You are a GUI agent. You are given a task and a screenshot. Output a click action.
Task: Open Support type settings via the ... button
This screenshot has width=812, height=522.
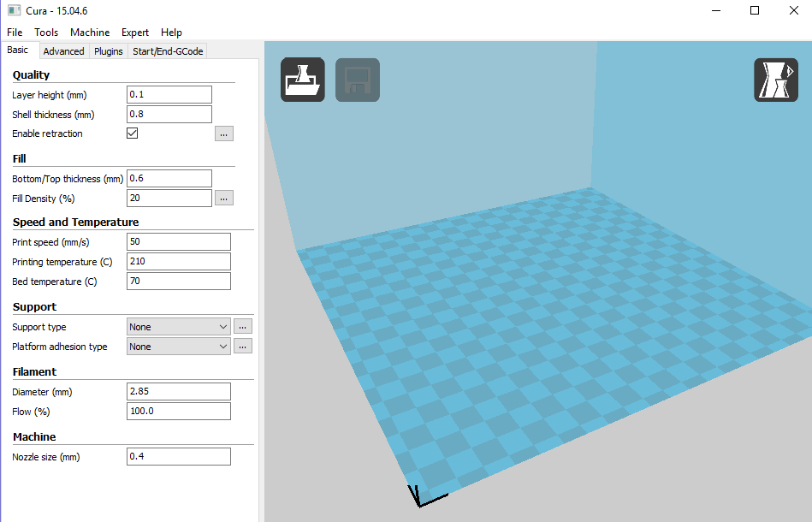pyautogui.click(x=242, y=326)
